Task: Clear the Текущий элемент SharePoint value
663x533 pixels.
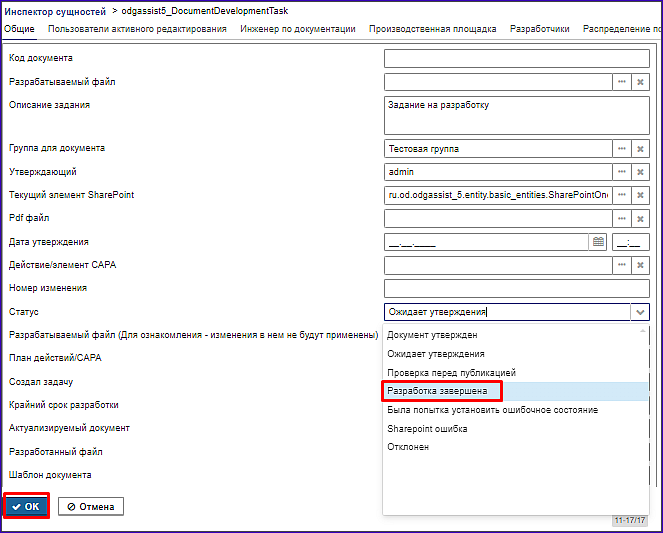Action: tap(640, 195)
